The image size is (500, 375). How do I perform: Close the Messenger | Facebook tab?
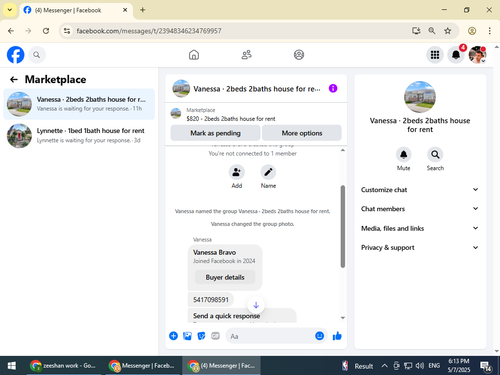[x=125, y=10]
